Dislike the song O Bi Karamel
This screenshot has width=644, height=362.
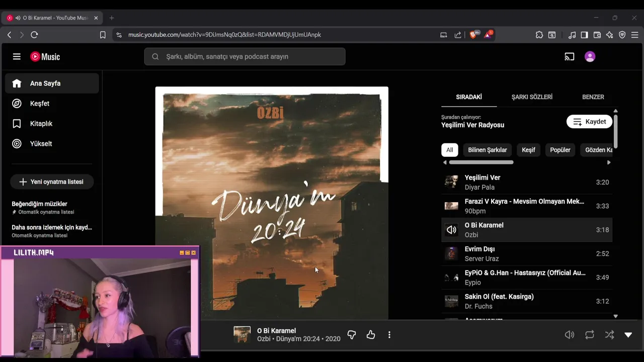point(352,335)
